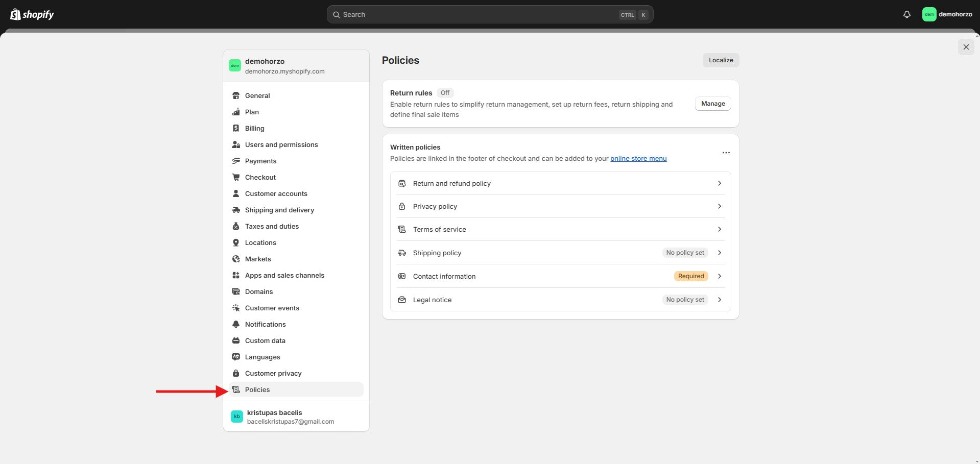The image size is (980, 464).
Task: Click the Localize button
Action: [x=721, y=60]
